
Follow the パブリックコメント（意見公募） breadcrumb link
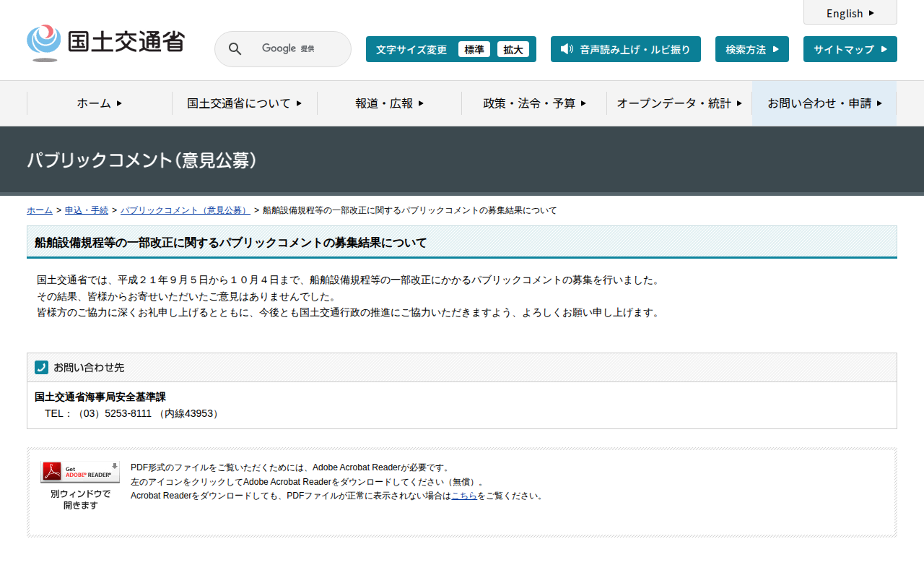[x=185, y=210]
